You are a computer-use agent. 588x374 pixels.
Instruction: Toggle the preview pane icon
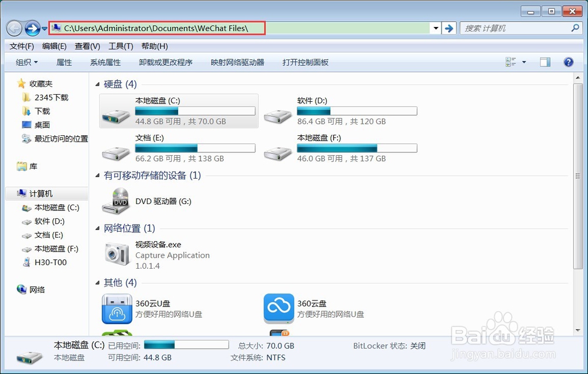[545, 62]
